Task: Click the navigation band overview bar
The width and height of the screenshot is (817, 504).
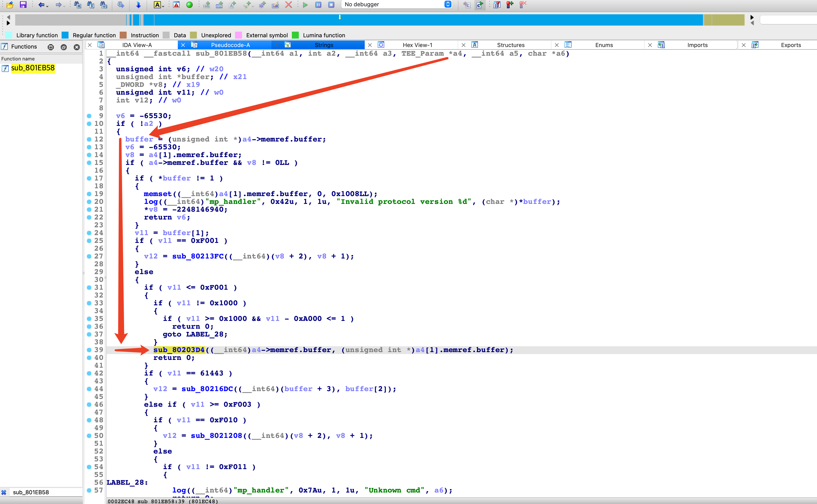Action: (x=400, y=20)
